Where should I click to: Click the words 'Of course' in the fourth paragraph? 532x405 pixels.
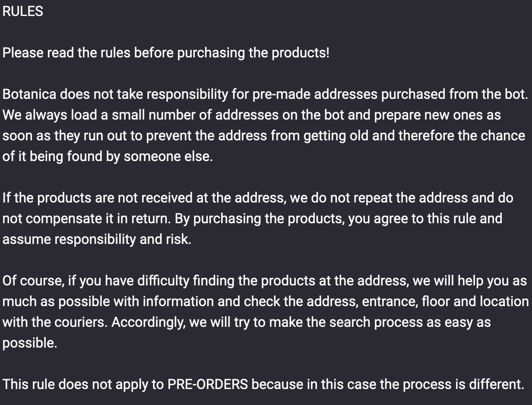33,281
